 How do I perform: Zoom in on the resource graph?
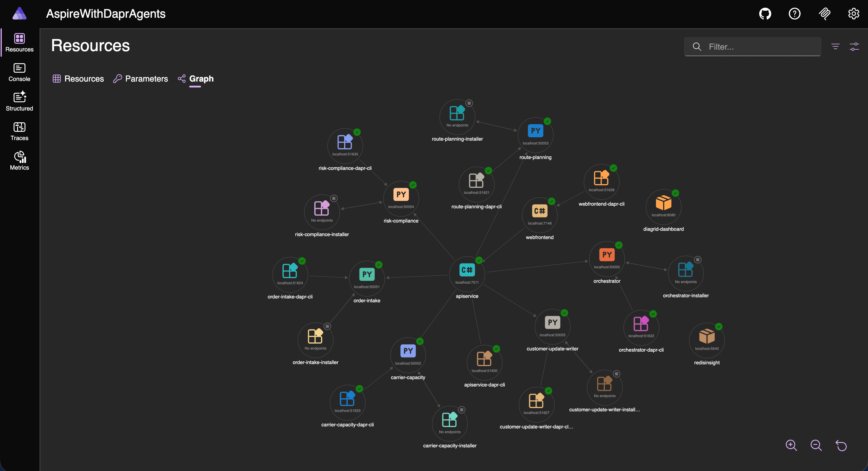(791, 445)
